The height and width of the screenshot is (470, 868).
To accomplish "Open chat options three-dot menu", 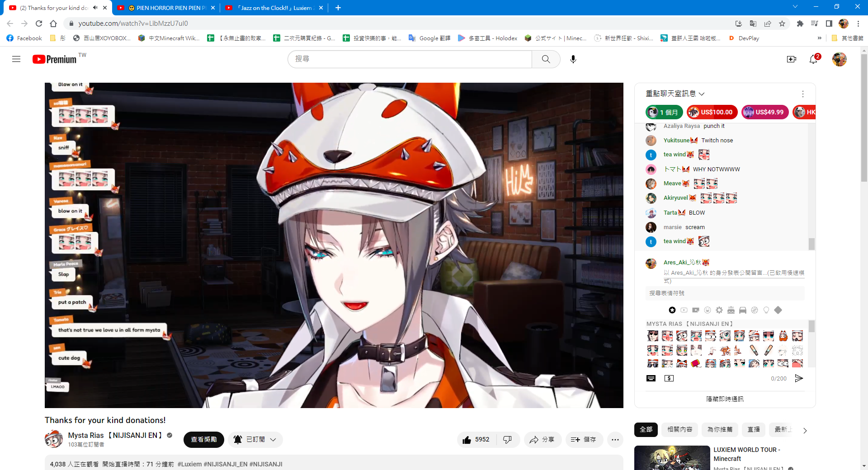I will (x=802, y=94).
